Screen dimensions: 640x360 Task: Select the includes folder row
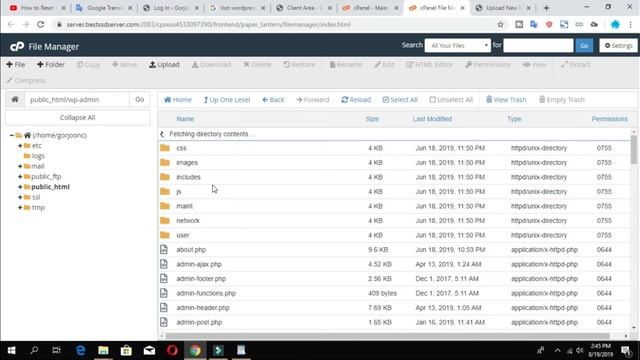pos(394,177)
